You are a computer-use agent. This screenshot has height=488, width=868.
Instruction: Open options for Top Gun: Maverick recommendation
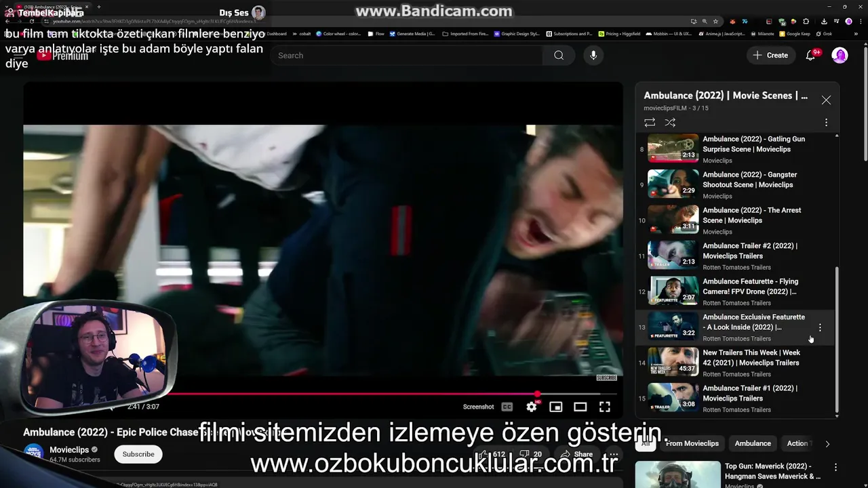click(x=835, y=467)
